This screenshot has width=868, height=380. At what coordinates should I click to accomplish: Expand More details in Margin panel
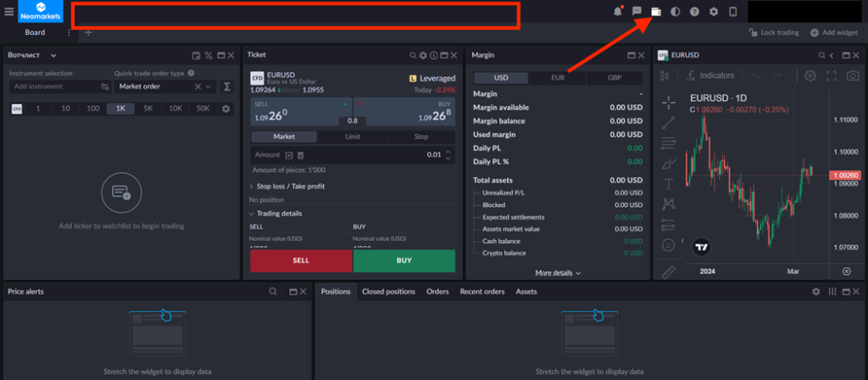558,273
